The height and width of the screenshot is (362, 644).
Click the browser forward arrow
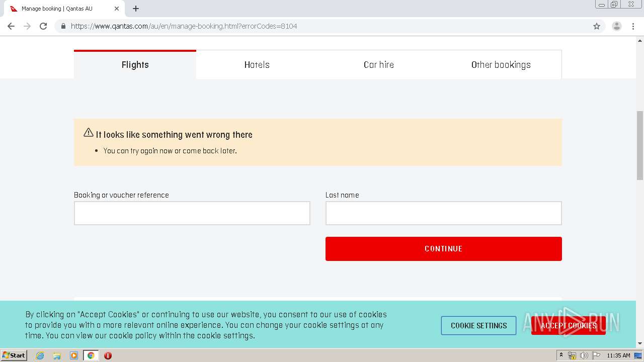[x=27, y=26]
